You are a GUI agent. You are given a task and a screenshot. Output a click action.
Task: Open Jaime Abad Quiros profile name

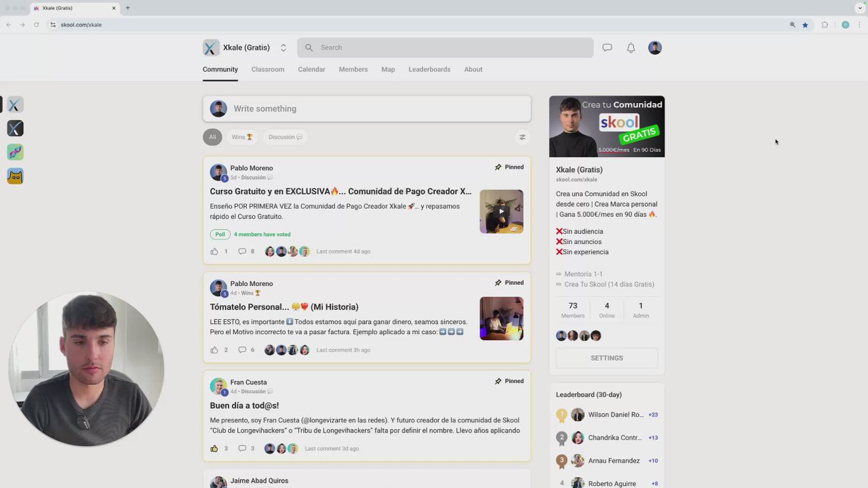(259, 481)
